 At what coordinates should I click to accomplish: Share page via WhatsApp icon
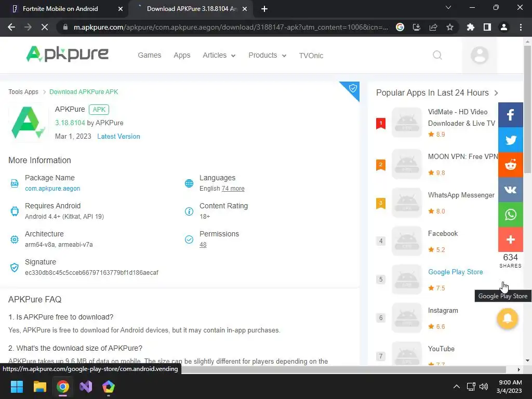[510, 215]
